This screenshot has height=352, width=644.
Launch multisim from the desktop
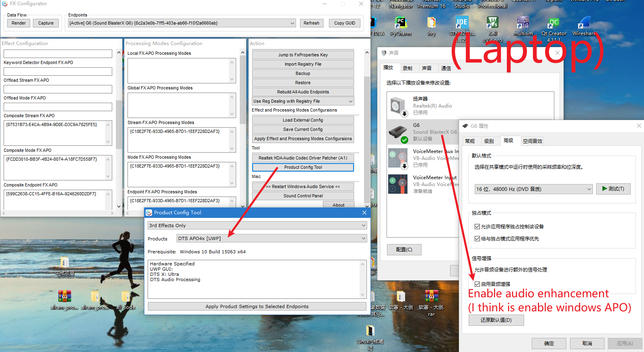523,23
